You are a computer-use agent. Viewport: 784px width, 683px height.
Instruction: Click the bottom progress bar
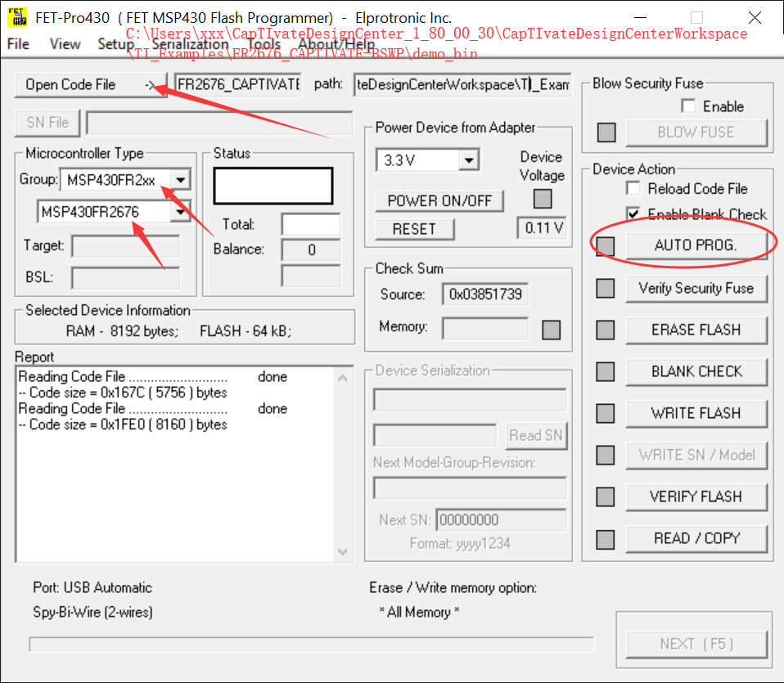click(312, 644)
